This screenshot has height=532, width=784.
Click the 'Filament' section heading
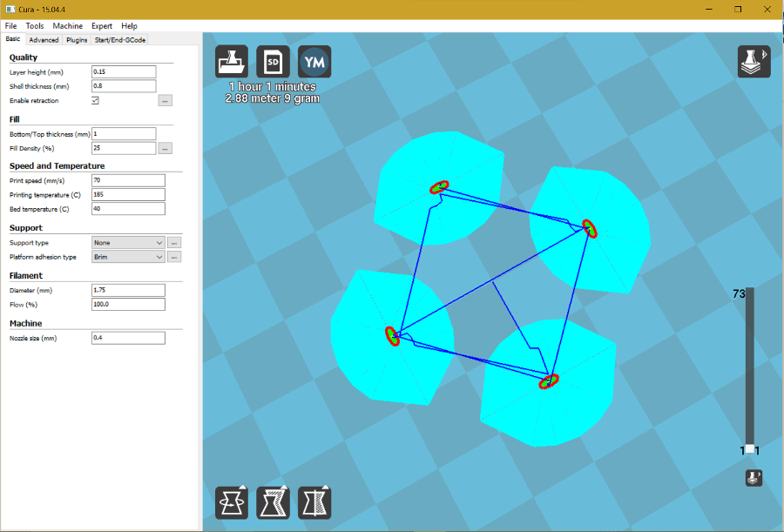pos(26,275)
